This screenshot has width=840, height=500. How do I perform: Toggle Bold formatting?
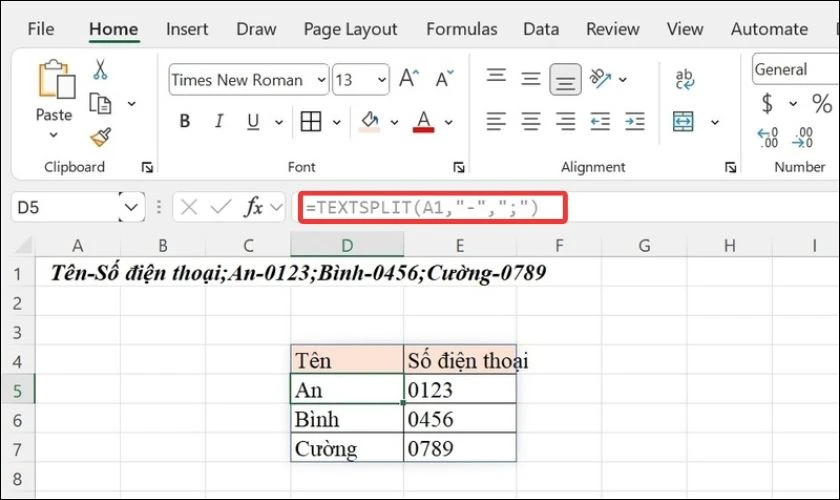pos(185,122)
